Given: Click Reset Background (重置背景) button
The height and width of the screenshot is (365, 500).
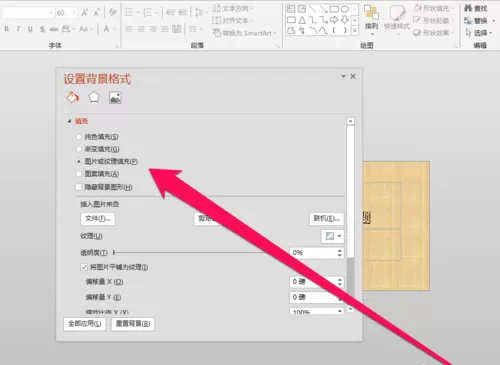Looking at the screenshot, I should 133,324.
